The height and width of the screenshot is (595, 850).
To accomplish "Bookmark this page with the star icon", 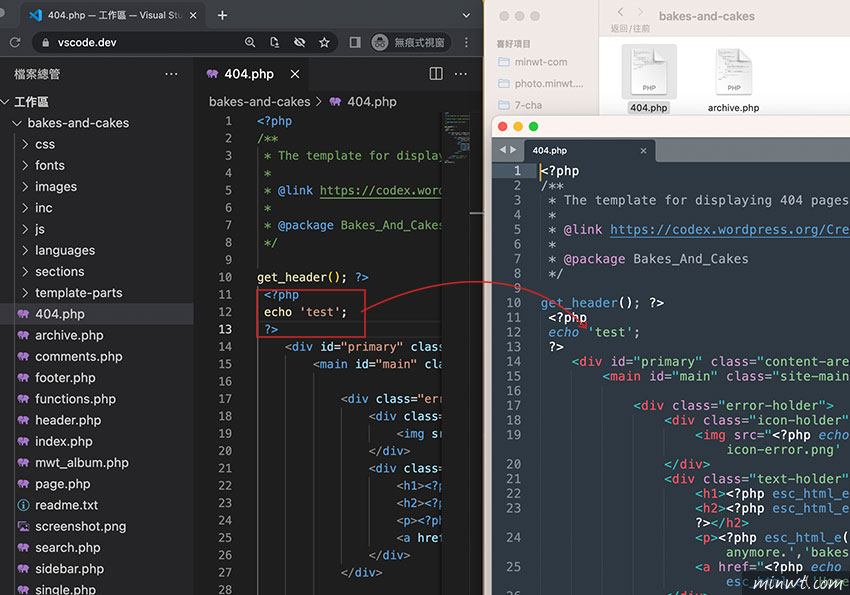I will (x=324, y=42).
